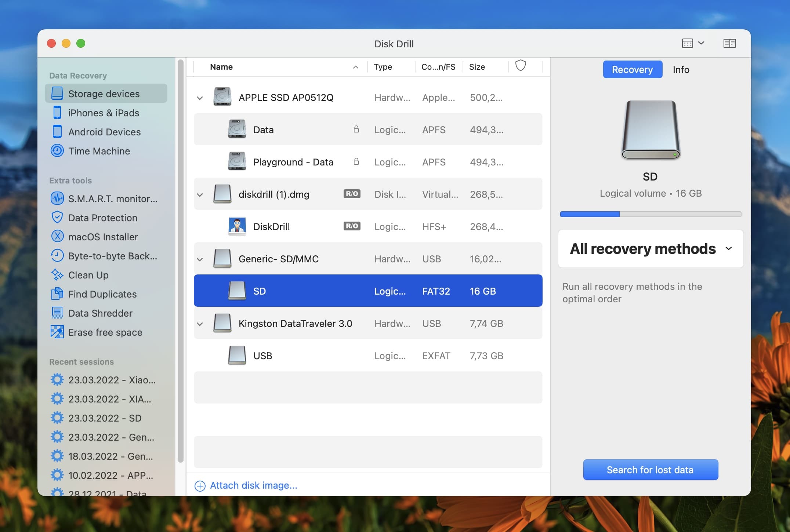This screenshot has height=532, width=790.
Task: Sort by the Co...n/FS column header
Action: (438, 67)
